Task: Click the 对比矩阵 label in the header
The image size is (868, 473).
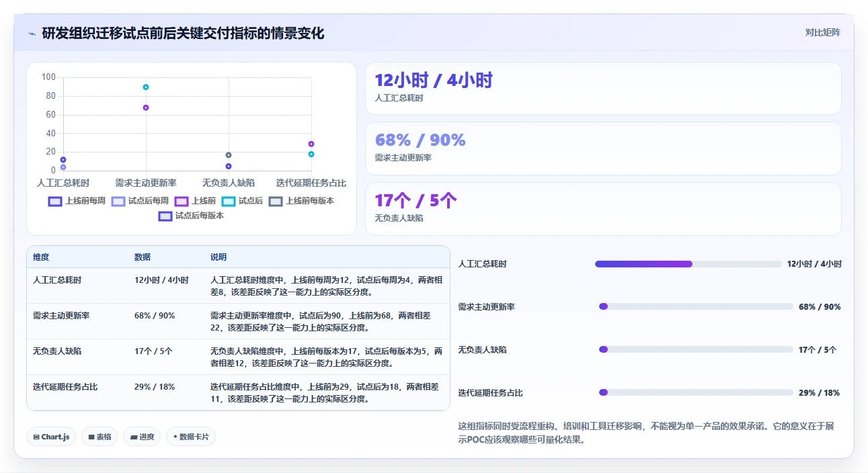Action: point(823,32)
